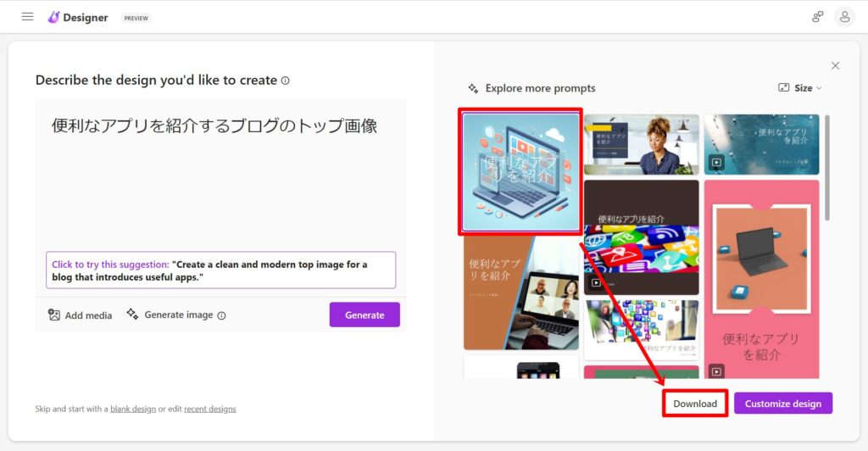Click the Generate button
Image resolution: width=868 pixels, height=451 pixels.
coord(364,315)
